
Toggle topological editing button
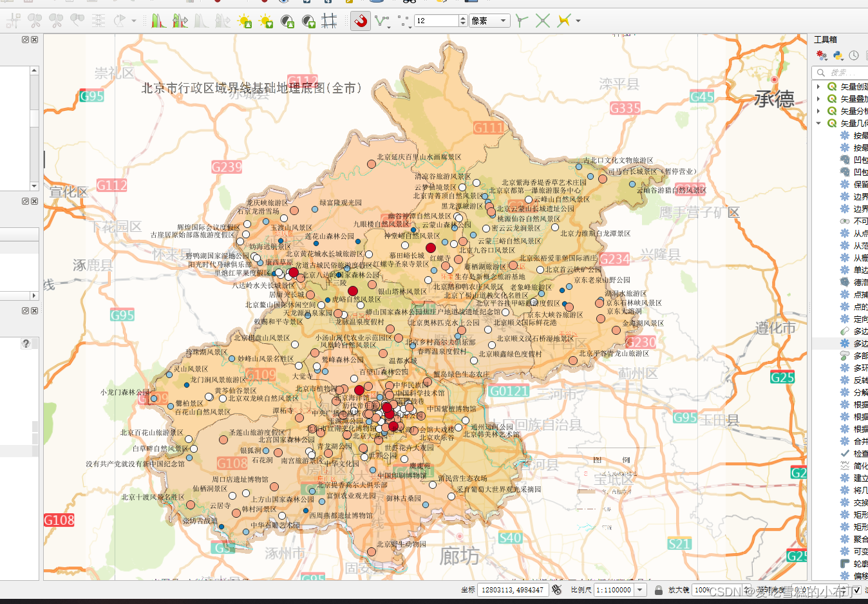pyautogui.click(x=522, y=21)
